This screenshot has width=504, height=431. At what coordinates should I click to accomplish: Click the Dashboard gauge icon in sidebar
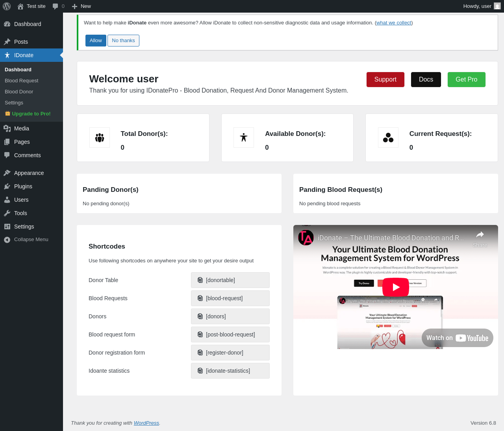[7, 24]
